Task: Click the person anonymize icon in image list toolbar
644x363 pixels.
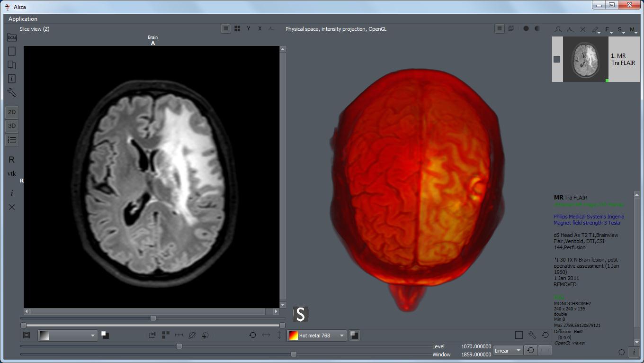Action: (x=558, y=29)
